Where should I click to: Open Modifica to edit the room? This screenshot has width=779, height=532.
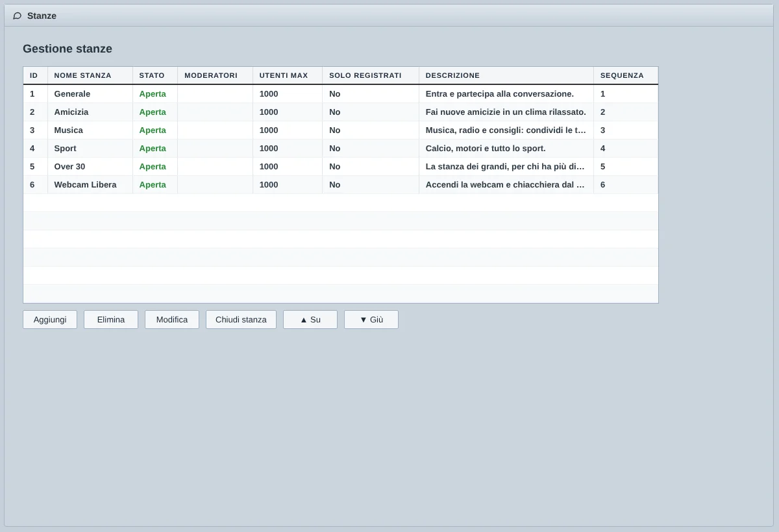point(172,319)
